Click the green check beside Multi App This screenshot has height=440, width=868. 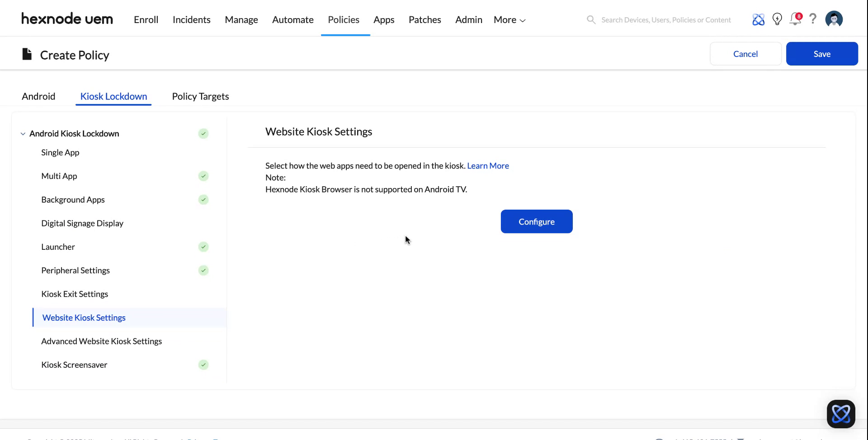(203, 176)
